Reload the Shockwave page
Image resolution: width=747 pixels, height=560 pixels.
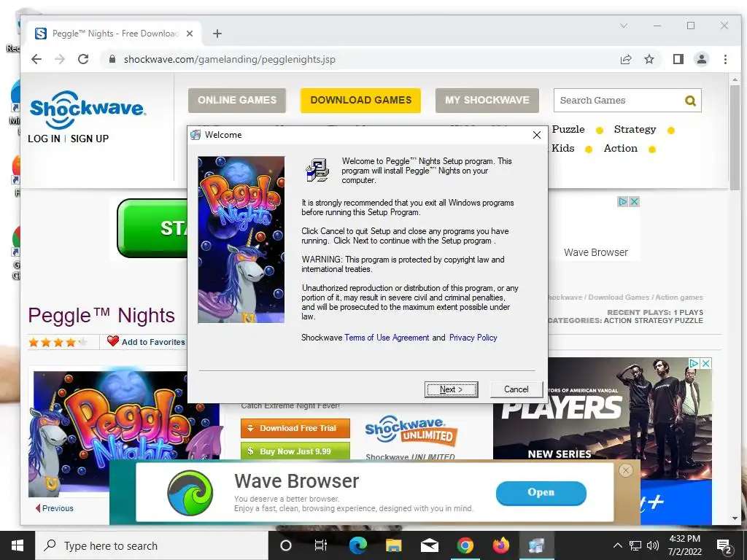point(83,59)
